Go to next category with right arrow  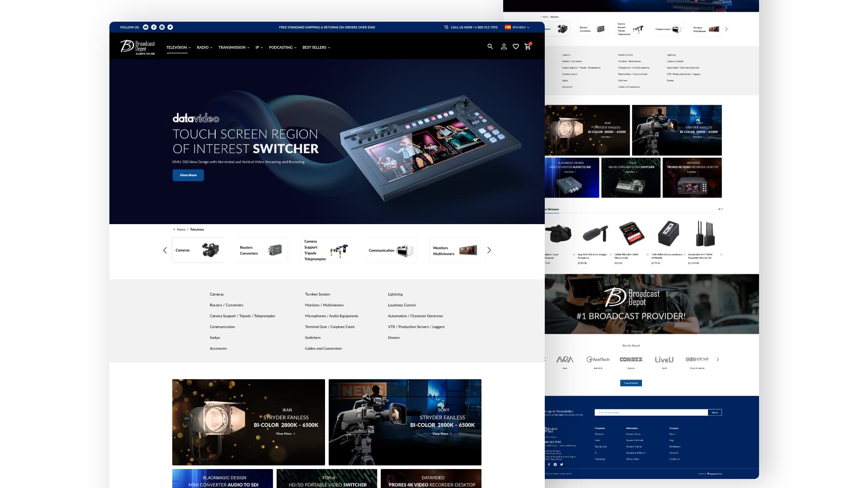tap(489, 250)
